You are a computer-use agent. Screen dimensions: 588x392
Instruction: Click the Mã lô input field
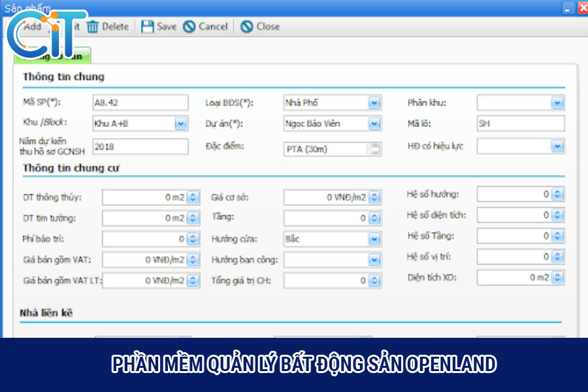click(x=521, y=123)
